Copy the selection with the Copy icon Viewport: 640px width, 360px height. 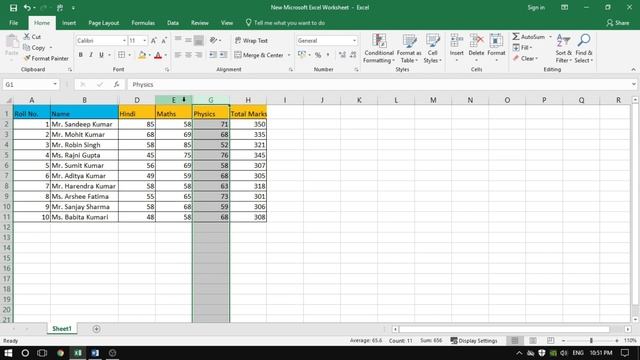(27, 48)
